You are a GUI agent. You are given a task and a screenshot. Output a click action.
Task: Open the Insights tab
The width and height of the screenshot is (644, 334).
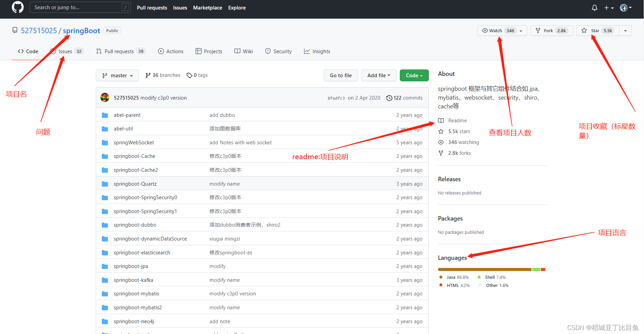tap(317, 51)
